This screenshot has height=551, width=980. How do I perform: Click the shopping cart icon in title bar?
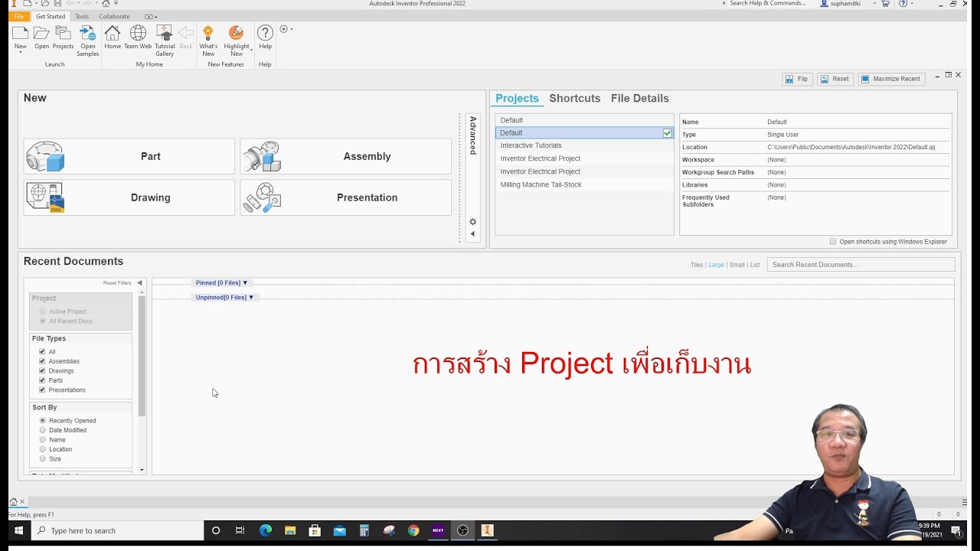886,4
